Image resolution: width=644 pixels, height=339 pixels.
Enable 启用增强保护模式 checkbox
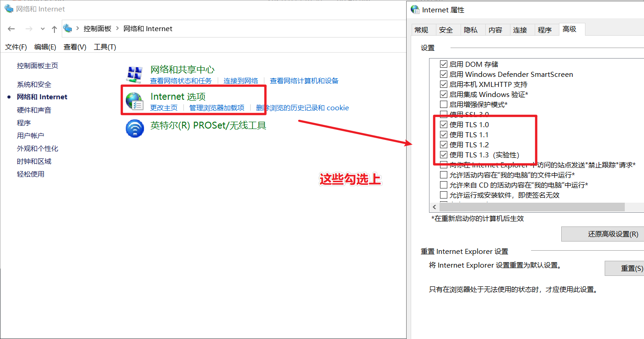443,104
